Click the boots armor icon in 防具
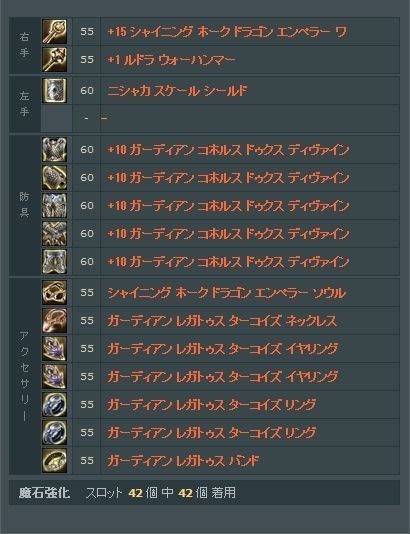Image resolution: width=410 pixels, height=534 pixels. 54,262
